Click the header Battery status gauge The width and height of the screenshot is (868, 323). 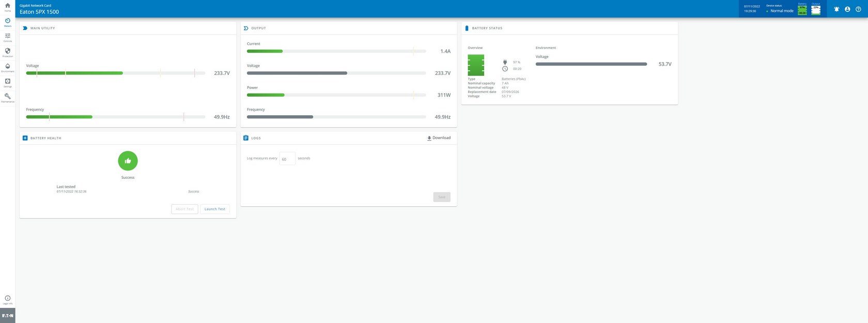(802, 9)
